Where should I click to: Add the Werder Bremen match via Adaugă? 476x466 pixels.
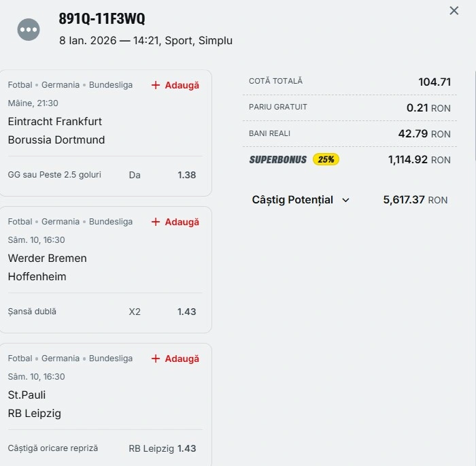coord(175,222)
